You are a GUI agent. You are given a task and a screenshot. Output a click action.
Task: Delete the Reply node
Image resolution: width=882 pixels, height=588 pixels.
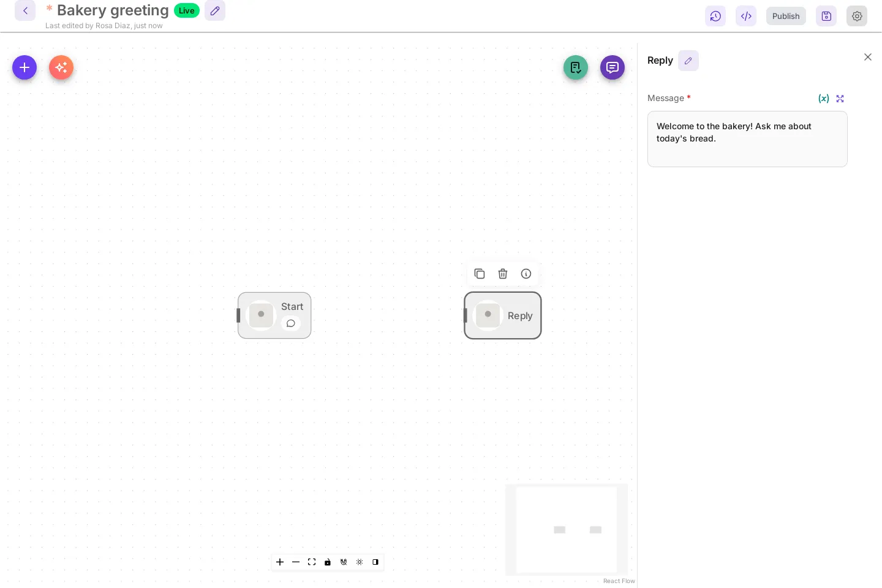point(503,274)
